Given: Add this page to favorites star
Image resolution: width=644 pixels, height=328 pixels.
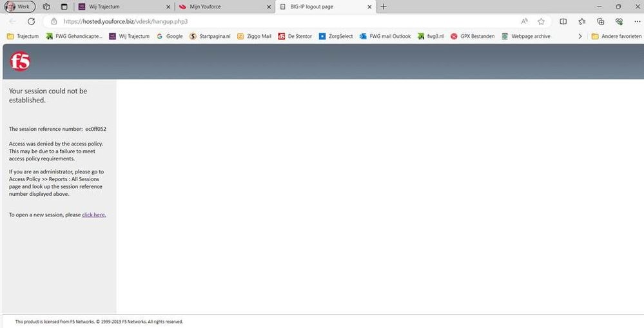Looking at the screenshot, I should [x=542, y=21].
